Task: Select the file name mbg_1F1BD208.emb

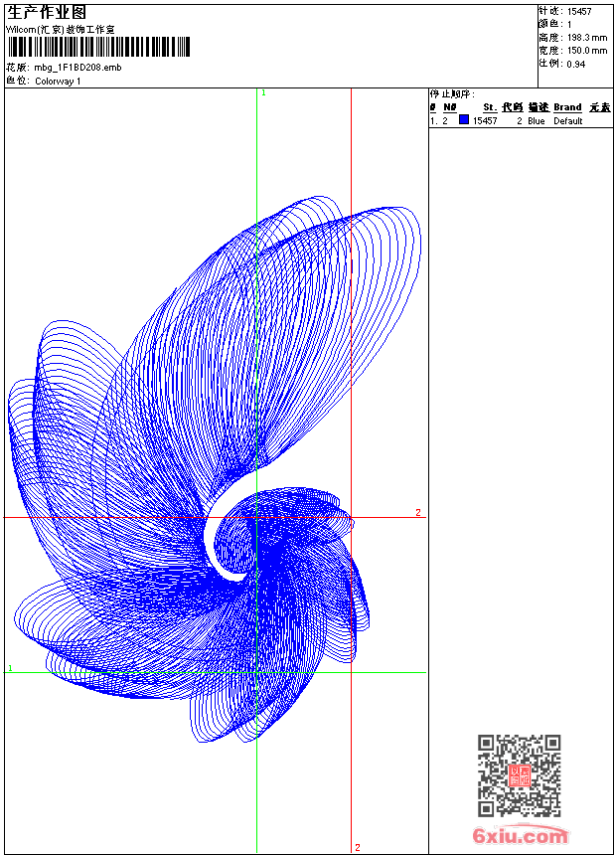Action: click(78, 68)
